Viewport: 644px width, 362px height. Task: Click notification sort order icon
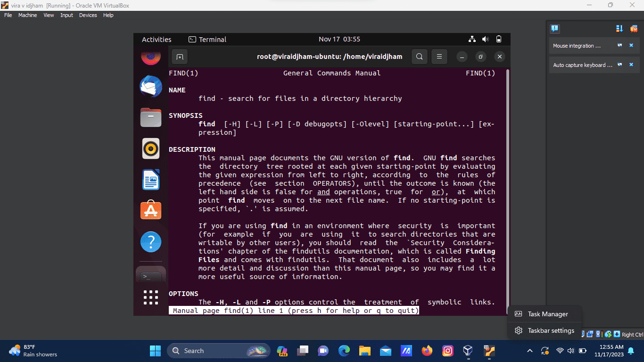(619, 29)
